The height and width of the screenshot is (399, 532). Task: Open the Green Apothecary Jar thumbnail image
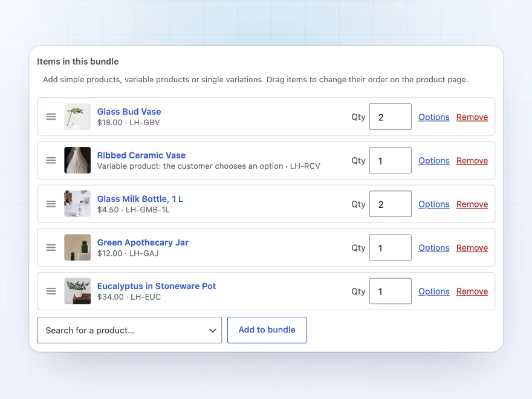77,247
